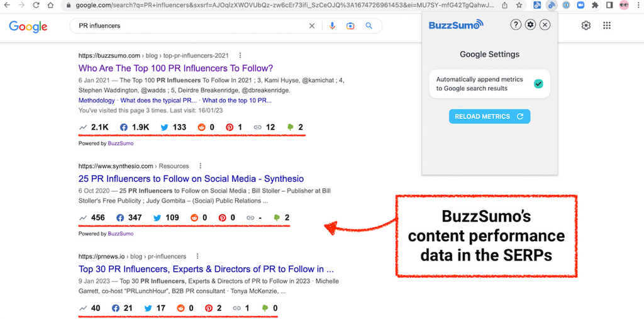Toggle Chrome side panel button
This screenshot has height=319, width=644.
[x=609, y=5]
